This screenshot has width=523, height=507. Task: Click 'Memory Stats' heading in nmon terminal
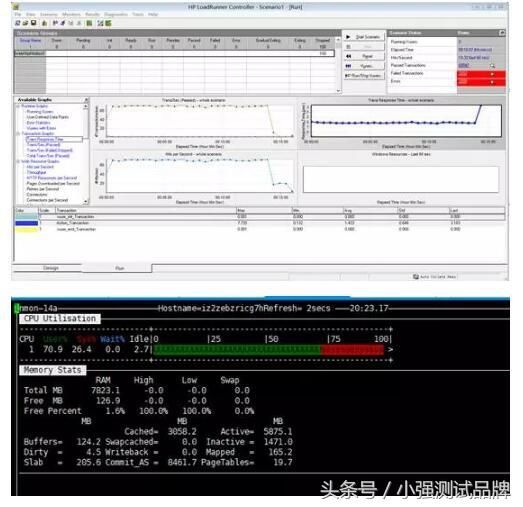pos(52,370)
